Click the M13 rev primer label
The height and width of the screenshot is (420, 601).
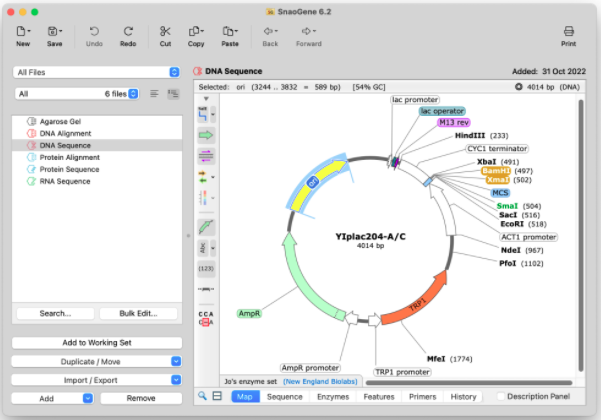tap(453, 123)
